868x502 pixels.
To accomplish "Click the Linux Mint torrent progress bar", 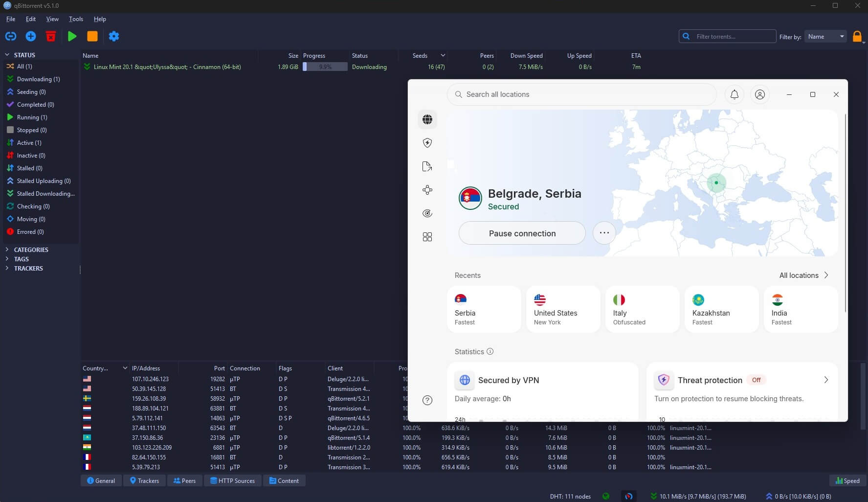I will point(325,67).
